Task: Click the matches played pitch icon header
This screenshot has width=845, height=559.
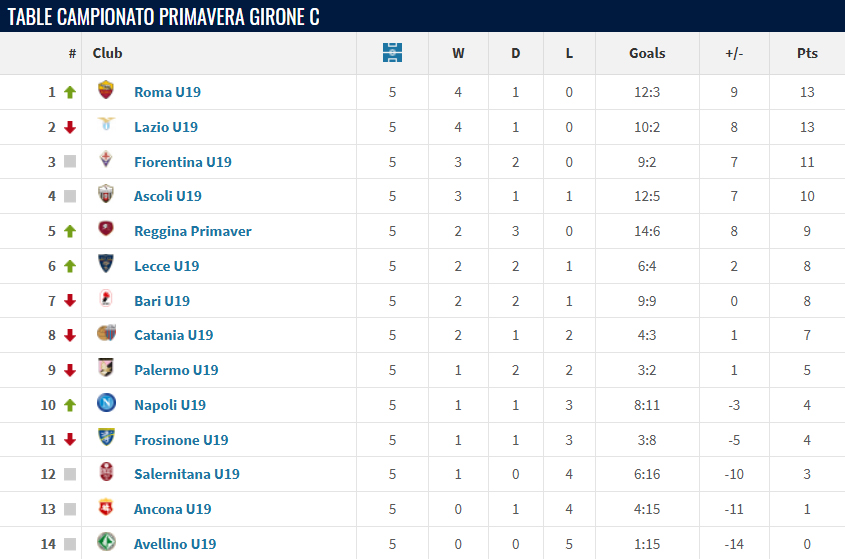Action: coord(392,53)
